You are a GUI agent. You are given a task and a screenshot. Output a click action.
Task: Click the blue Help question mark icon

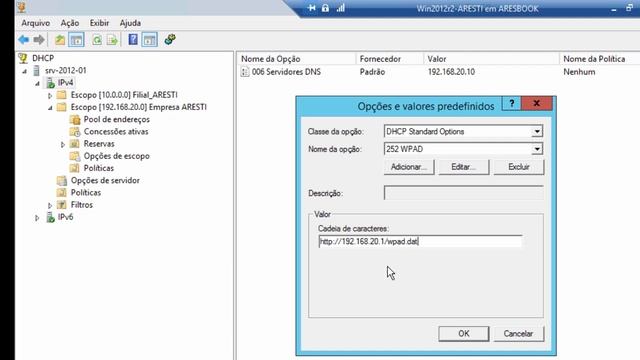coord(133,40)
